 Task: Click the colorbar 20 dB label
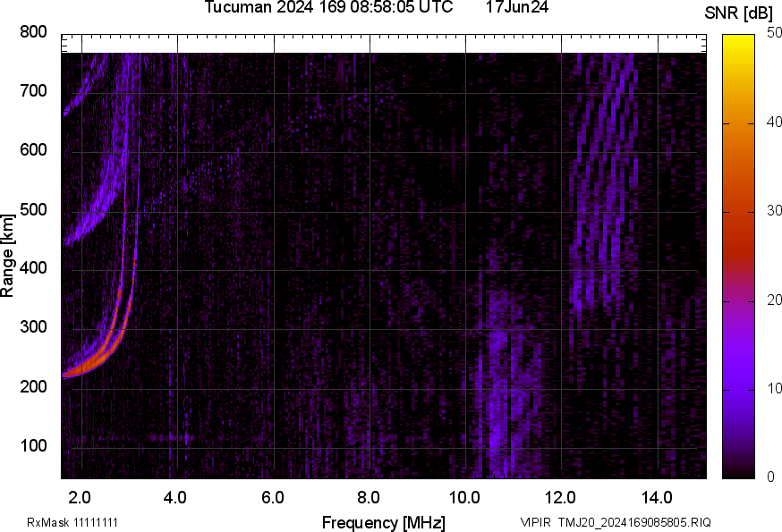(774, 300)
